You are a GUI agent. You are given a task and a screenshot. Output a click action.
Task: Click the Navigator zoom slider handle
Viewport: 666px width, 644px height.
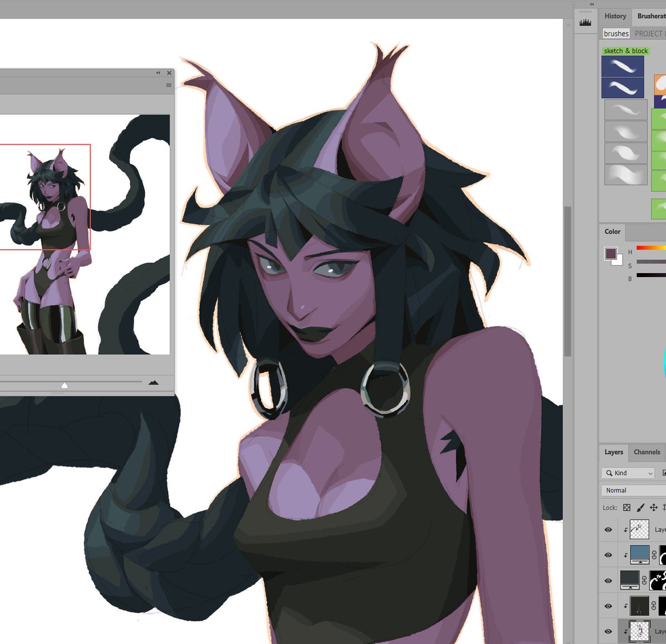64,385
